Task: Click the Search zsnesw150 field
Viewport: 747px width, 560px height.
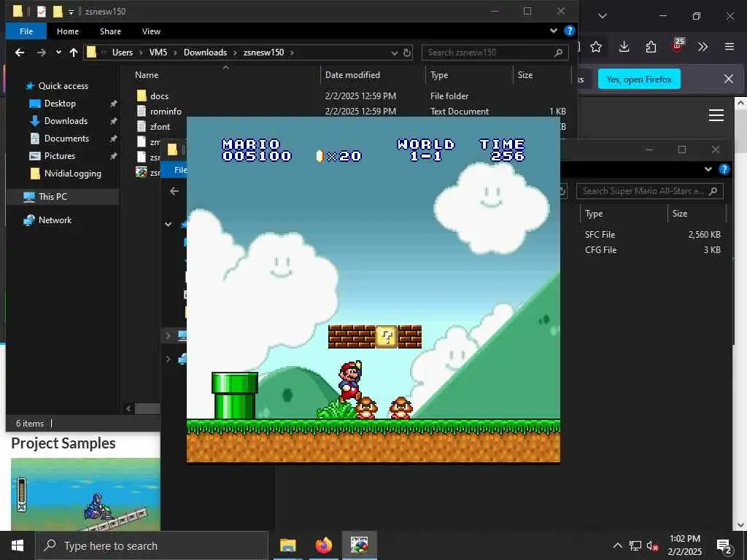Action: [x=495, y=52]
